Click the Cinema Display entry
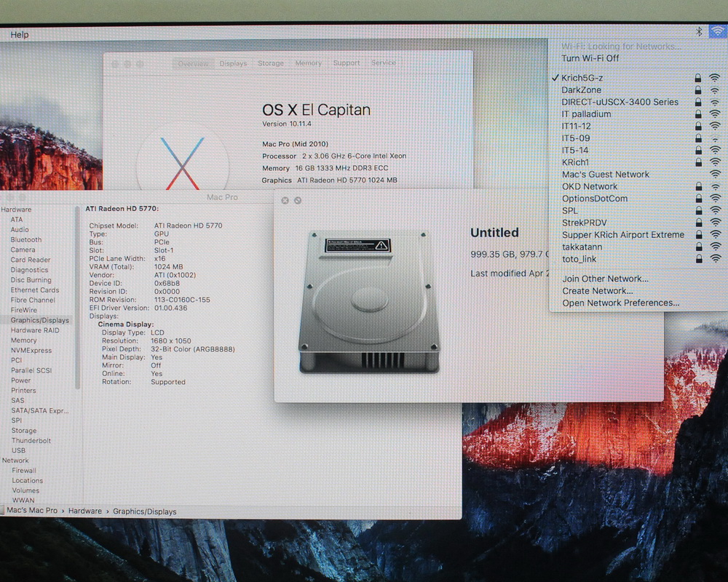Image resolution: width=728 pixels, height=582 pixels. coord(125,324)
